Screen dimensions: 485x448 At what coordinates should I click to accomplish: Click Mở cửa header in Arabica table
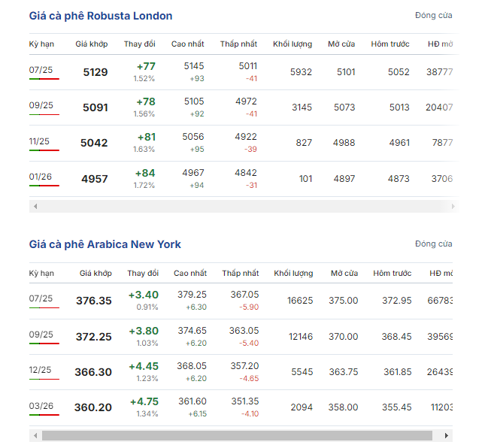(344, 274)
